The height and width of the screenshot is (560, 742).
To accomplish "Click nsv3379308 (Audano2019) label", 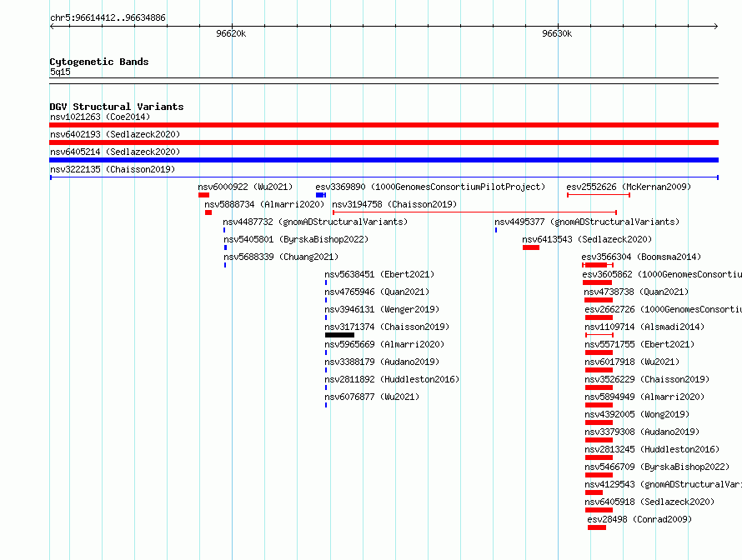I will pyautogui.click(x=642, y=432).
